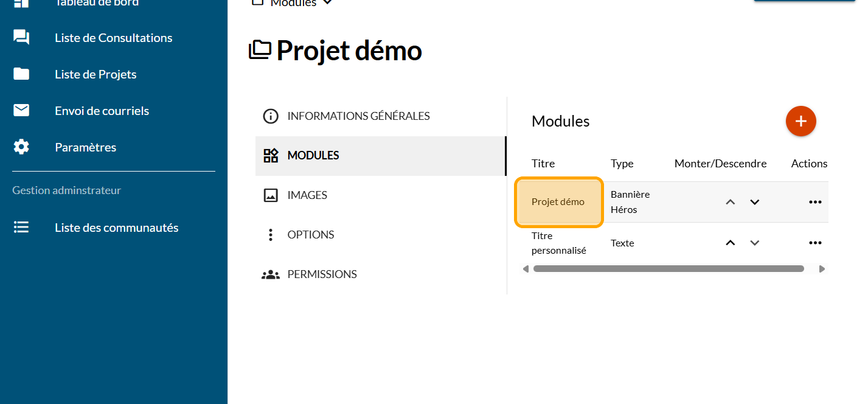
Task: Move Projet démo module down
Action: click(755, 202)
